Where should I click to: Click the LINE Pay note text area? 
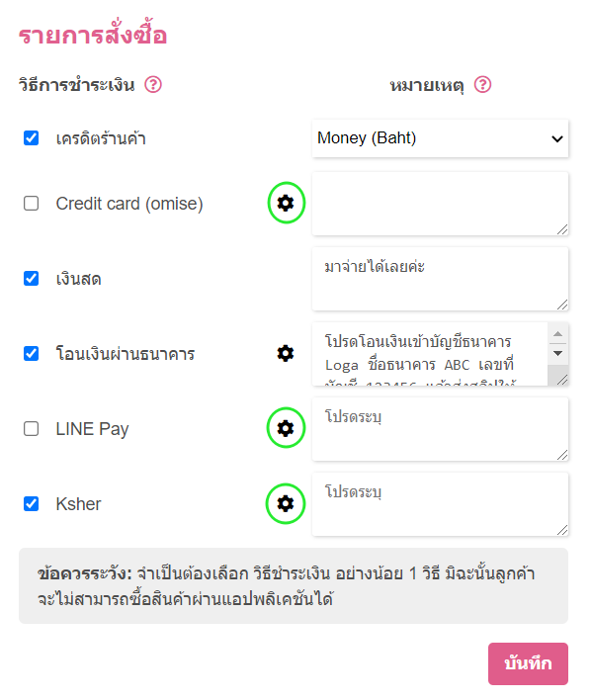click(440, 429)
